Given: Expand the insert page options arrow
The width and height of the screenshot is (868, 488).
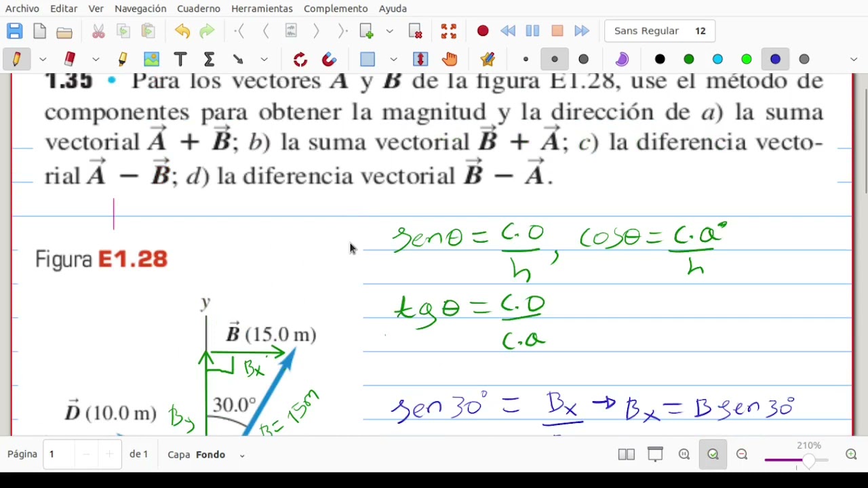Looking at the screenshot, I should coord(390,31).
